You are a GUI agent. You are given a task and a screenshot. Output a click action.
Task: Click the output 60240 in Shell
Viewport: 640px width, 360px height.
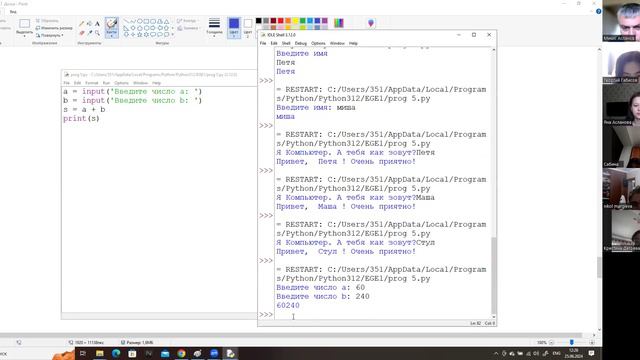pyautogui.click(x=288, y=305)
